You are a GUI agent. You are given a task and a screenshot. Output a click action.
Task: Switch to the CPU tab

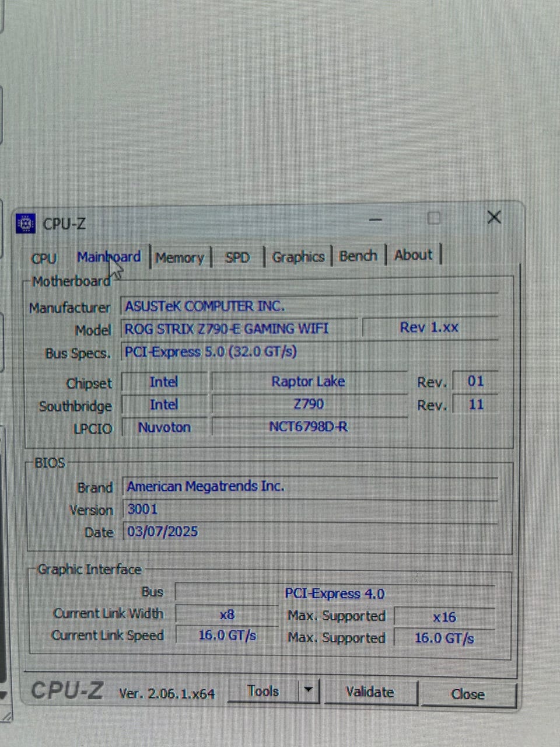click(x=44, y=259)
